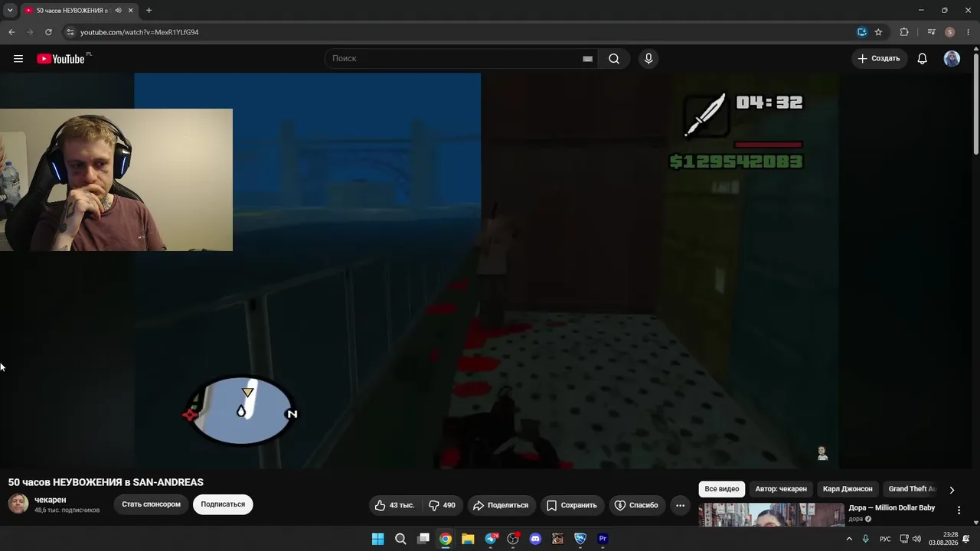The width and height of the screenshot is (980, 551).
Task: Dislike the video (490)
Action: click(x=442, y=505)
